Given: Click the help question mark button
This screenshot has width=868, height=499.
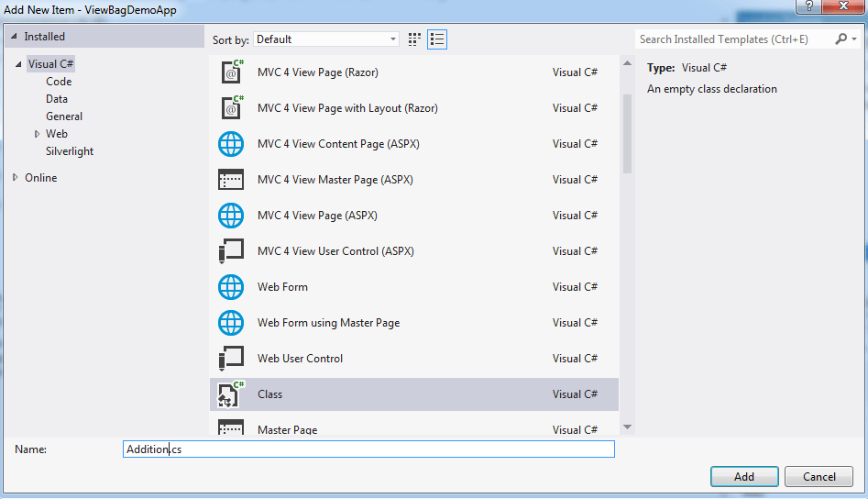Looking at the screenshot, I should (808, 6).
